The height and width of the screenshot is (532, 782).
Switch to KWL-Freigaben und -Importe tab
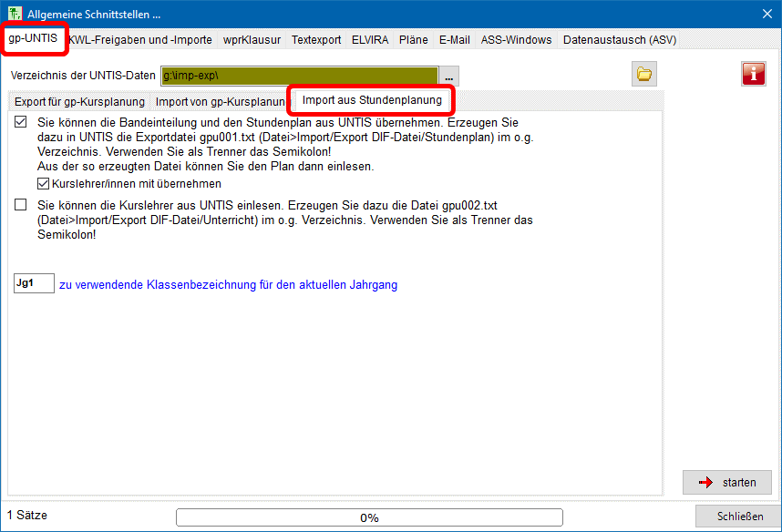tap(141, 40)
